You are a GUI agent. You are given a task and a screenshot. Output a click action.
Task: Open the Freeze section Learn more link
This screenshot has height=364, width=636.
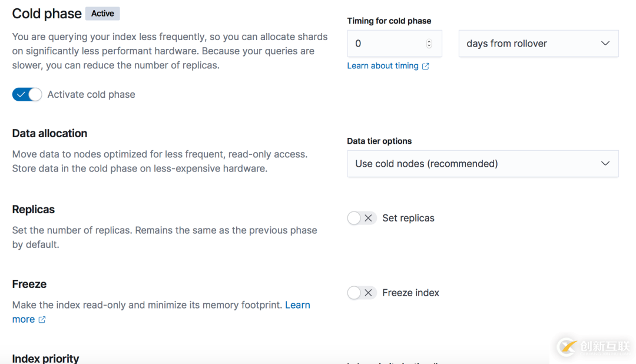pyautogui.click(x=297, y=305)
